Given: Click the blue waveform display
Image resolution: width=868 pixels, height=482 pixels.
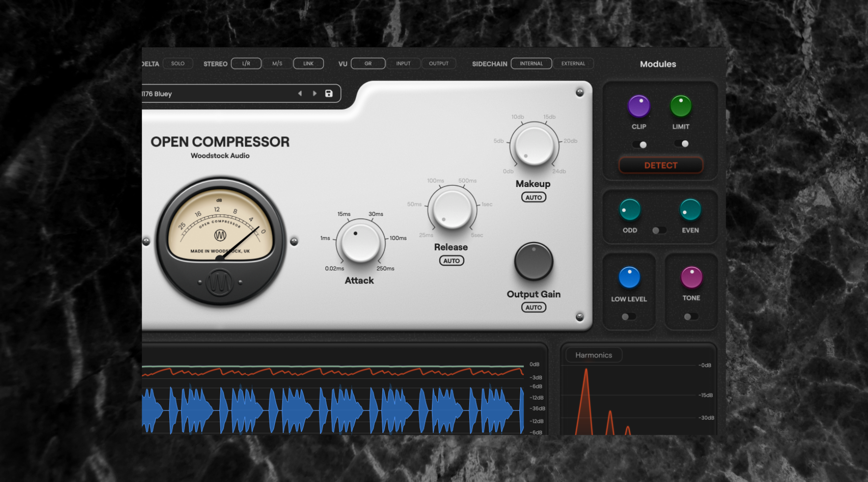Looking at the screenshot, I should [x=333, y=410].
